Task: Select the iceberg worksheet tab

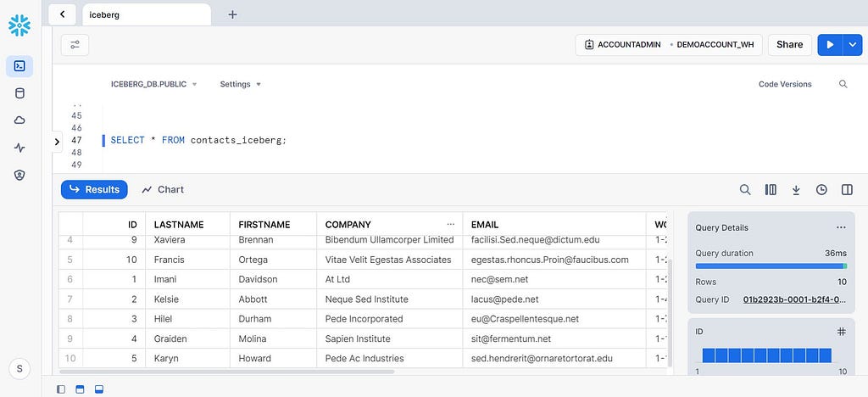Action: pyautogui.click(x=147, y=15)
